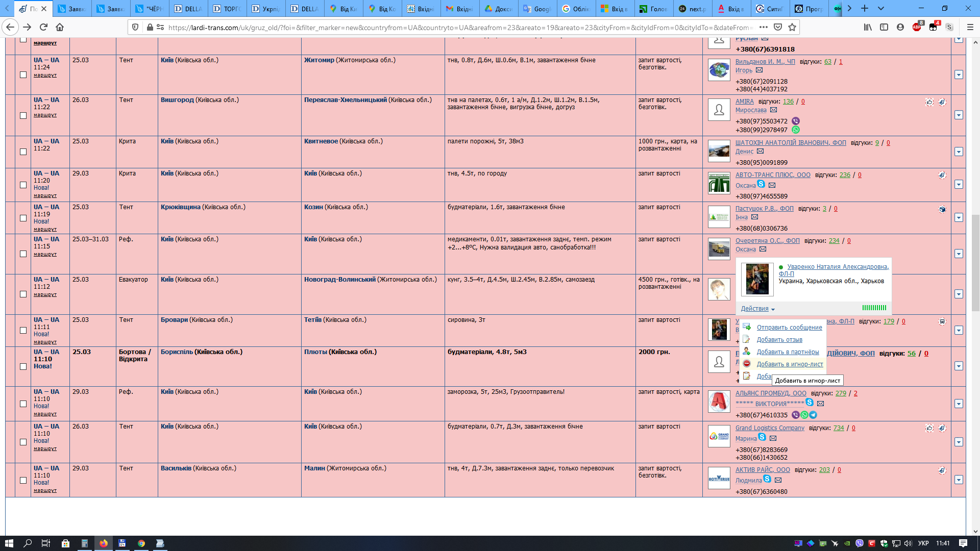Open Adblock Plus extension icon
This screenshot has width=980, height=551.
tap(917, 27)
